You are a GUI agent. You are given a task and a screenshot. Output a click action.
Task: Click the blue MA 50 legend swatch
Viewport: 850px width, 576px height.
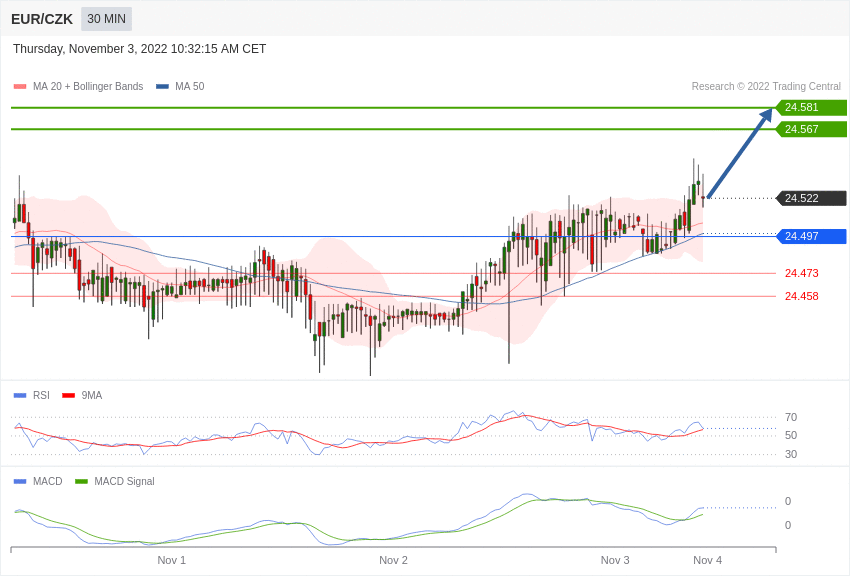162,86
